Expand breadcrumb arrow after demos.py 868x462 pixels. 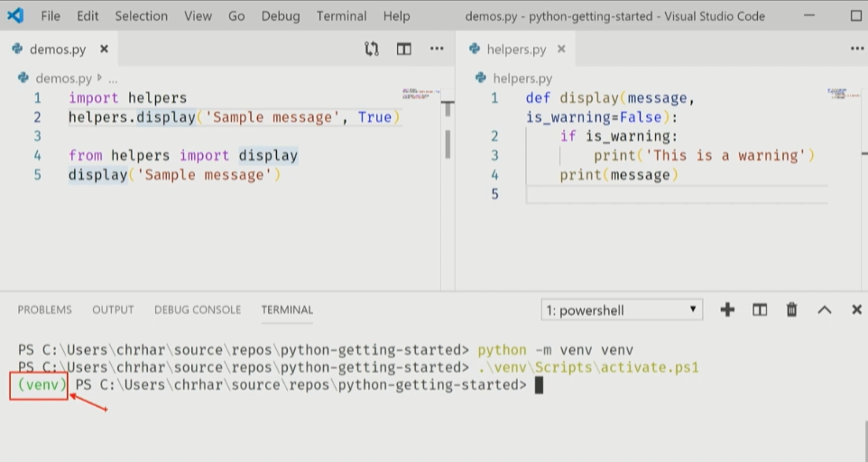point(99,78)
